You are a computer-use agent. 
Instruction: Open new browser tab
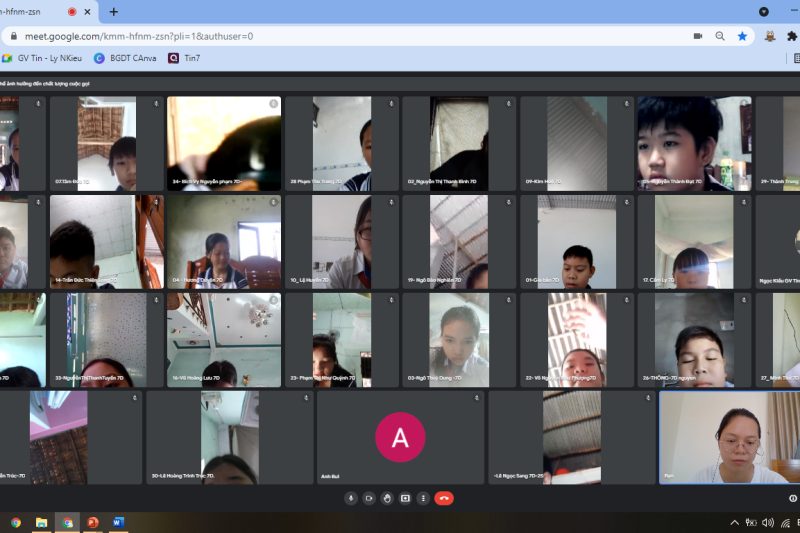click(x=113, y=12)
